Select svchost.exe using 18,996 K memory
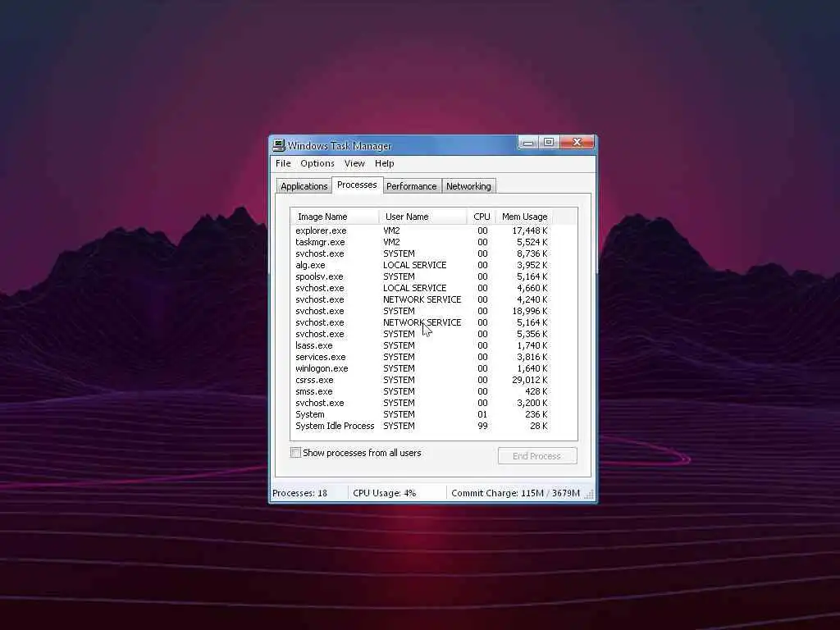Screen dimensions: 840x630 pyautogui.click(x=422, y=311)
